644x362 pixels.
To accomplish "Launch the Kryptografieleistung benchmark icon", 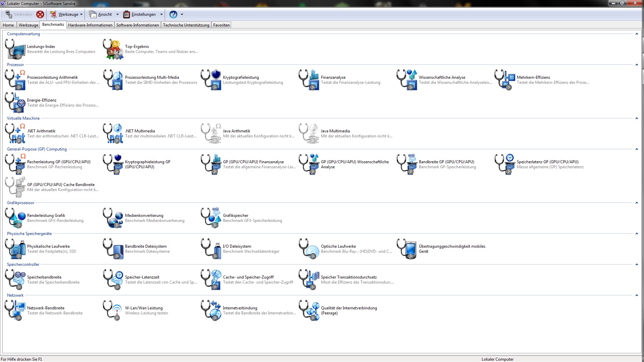I will coord(211,80).
